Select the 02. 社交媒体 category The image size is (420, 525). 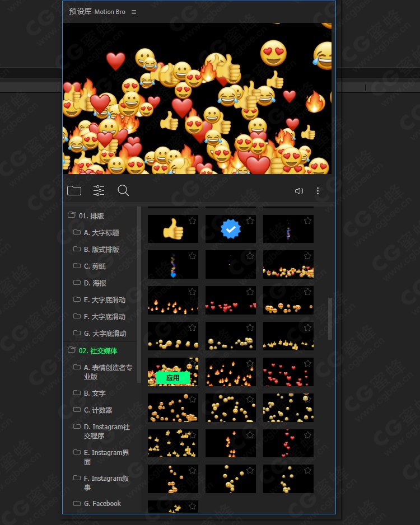pyautogui.click(x=93, y=350)
